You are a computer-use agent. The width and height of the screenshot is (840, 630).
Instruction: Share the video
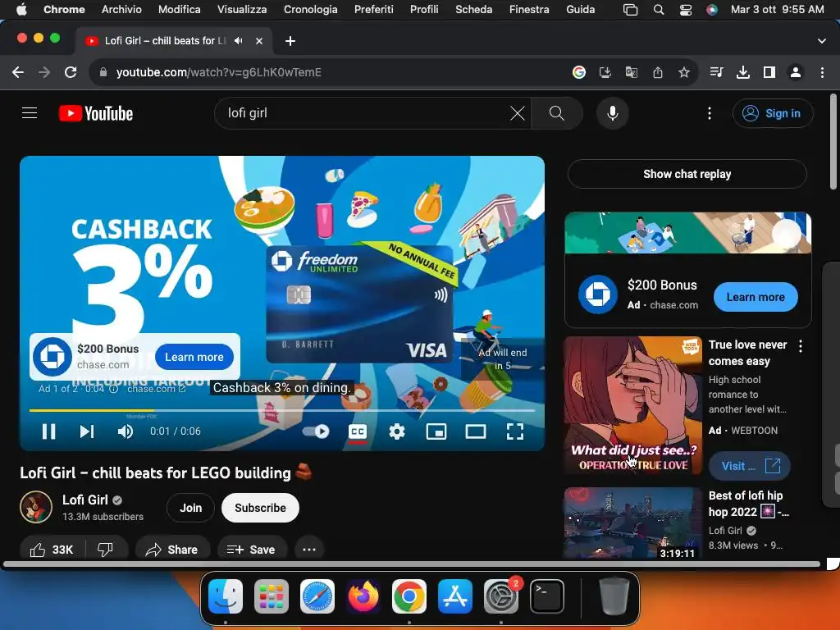click(x=172, y=549)
